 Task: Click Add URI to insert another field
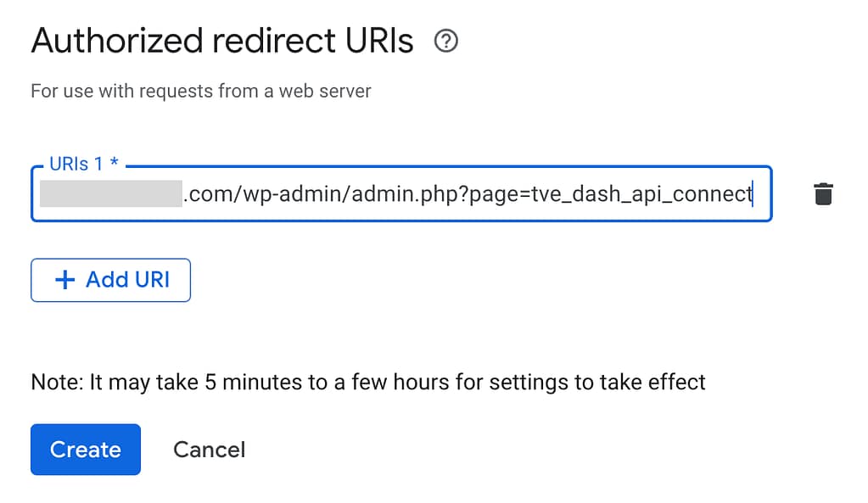click(110, 280)
